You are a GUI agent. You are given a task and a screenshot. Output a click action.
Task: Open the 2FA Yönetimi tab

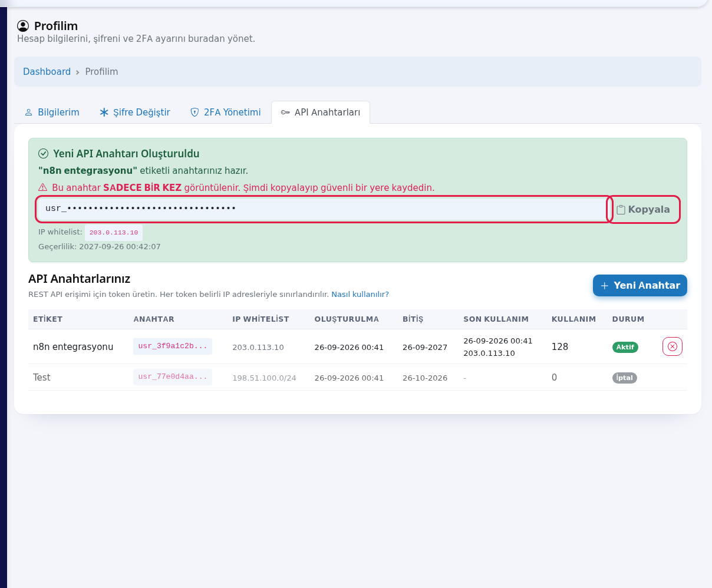click(x=225, y=112)
